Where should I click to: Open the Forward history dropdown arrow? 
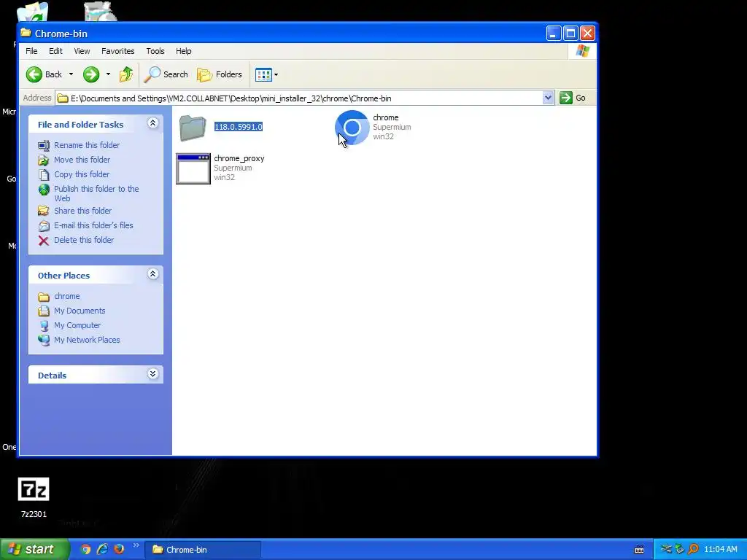point(108,74)
